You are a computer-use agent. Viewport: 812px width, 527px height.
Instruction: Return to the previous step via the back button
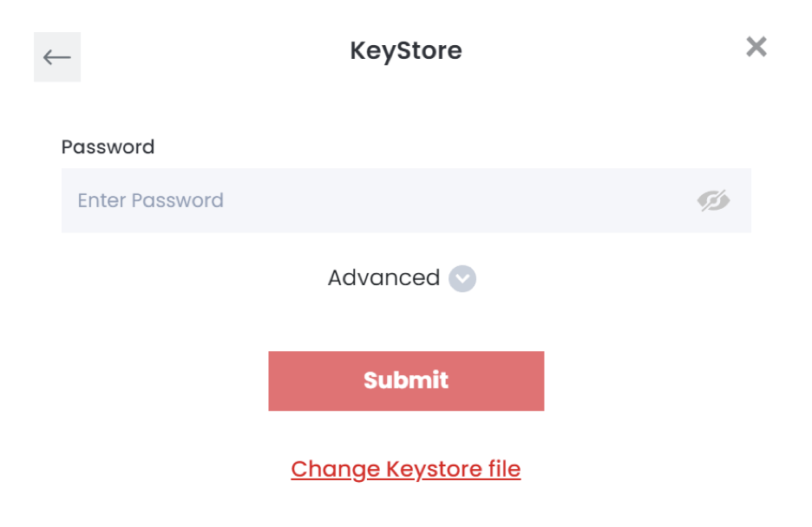pyautogui.click(x=57, y=57)
